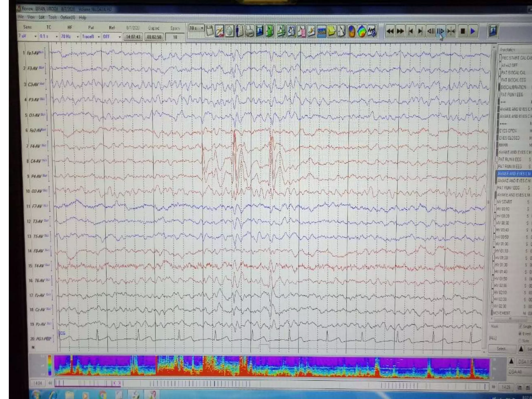Open the Tools menu

(52, 17)
